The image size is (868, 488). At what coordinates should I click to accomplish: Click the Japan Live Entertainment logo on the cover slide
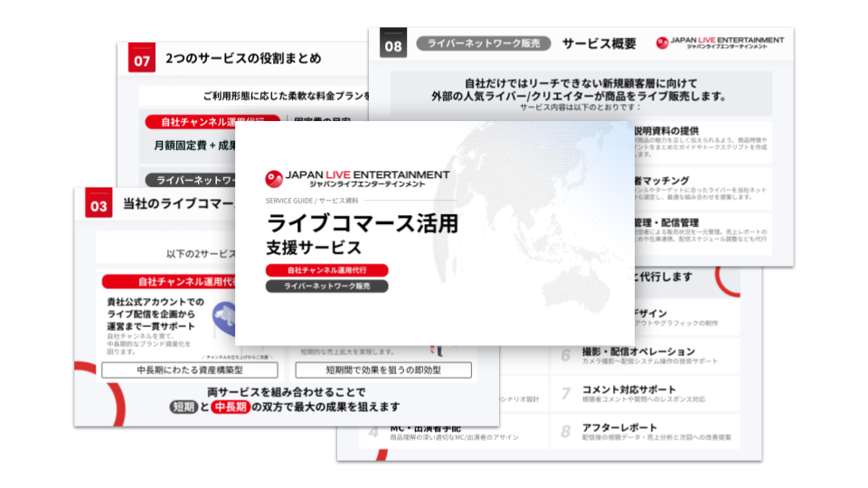pyautogui.click(x=357, y=179)
